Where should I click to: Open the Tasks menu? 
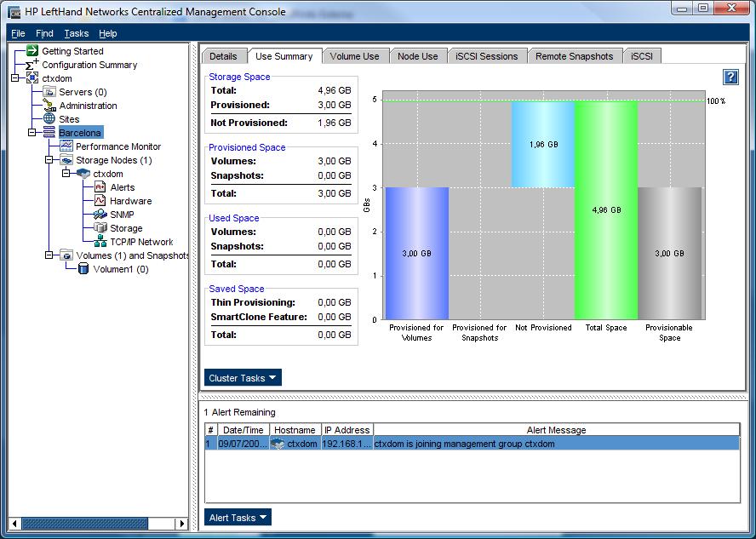click(76, 33)
